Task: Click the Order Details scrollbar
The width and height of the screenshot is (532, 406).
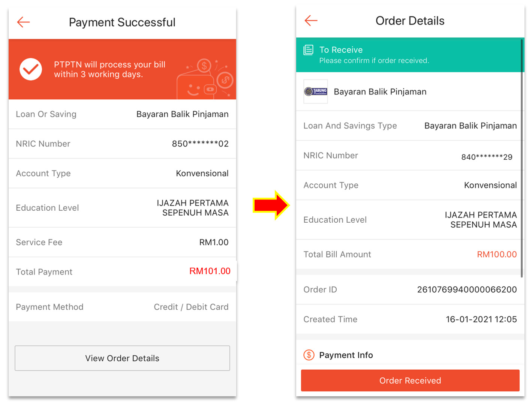Action: [522, 157]
